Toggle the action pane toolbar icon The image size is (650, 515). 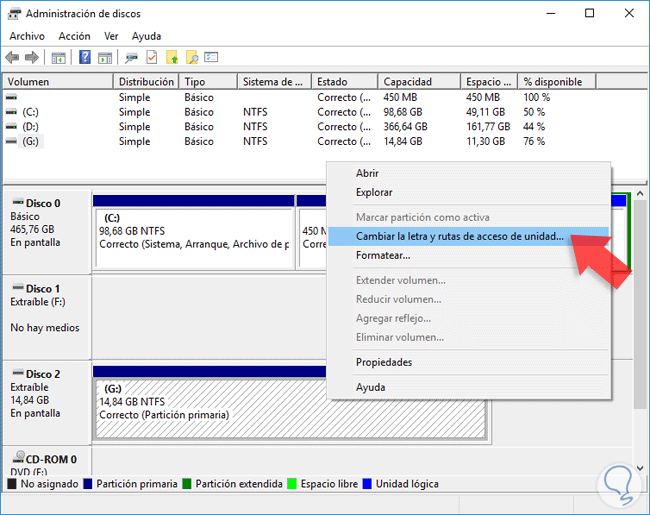(x=105, y=58)
